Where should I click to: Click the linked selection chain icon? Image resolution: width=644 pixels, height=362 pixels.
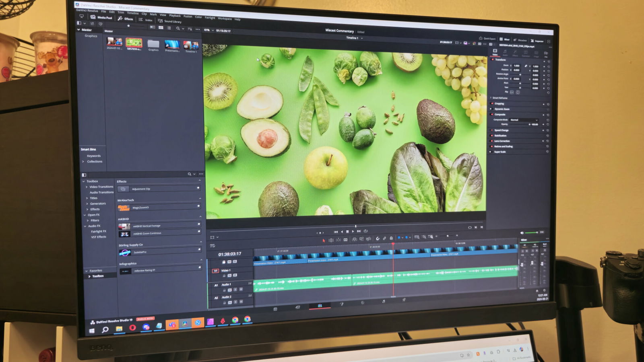point(384,239)
